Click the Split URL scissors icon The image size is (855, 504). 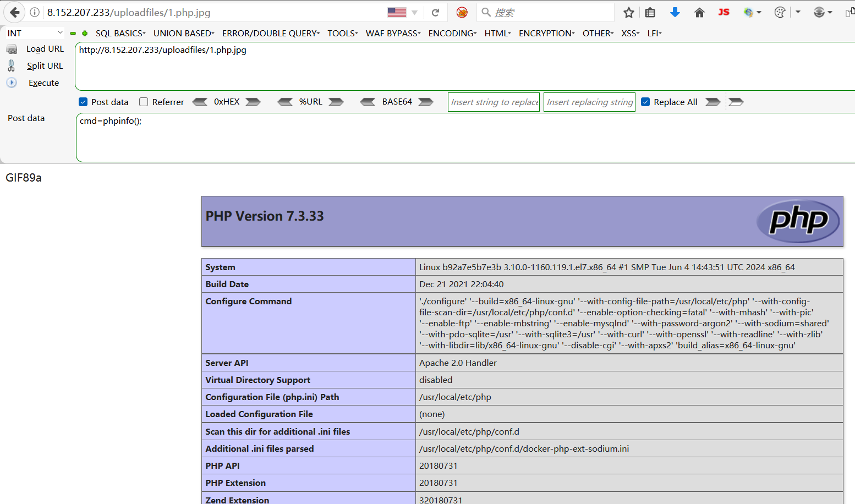[12, 66]
